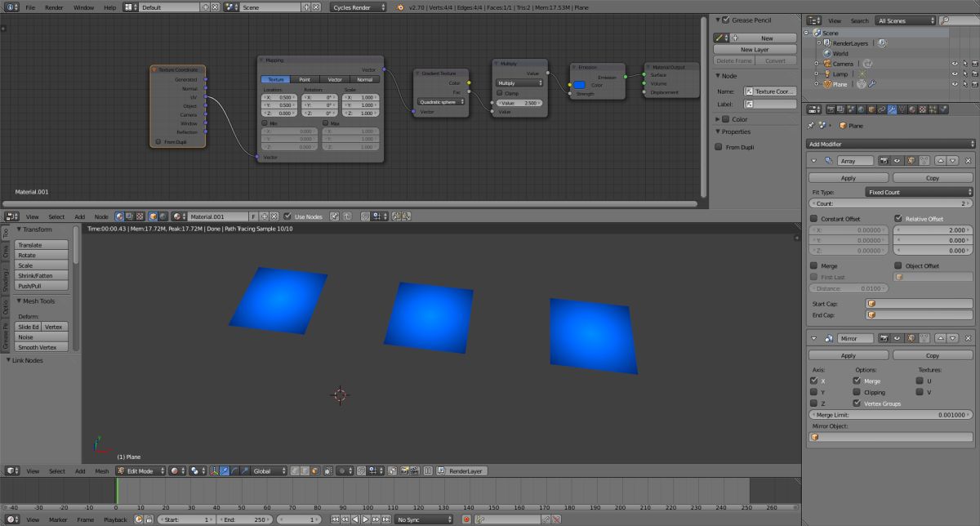This screenshot has height=526, width=980.
Task: Select shader nodes tree type icon
Action: [119, 216]
